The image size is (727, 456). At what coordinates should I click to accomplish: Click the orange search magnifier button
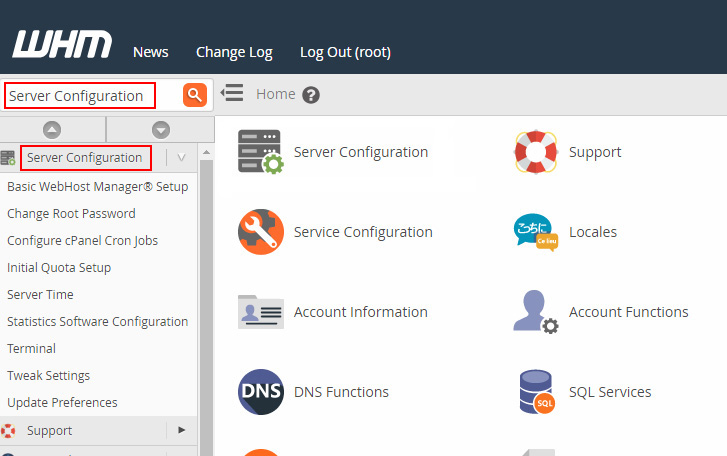coord(195,95)
